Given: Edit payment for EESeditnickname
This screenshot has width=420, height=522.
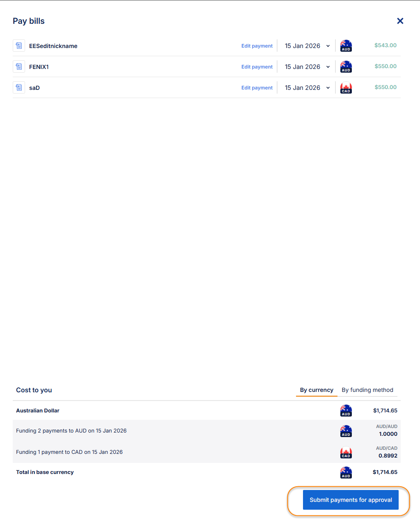Looking at the screenshot, I should coord(257,46).
